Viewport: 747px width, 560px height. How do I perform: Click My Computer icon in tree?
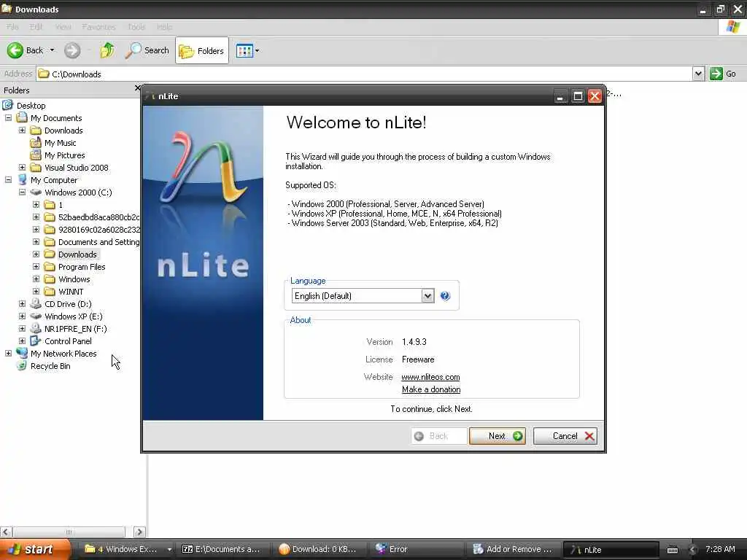[x=22, y=179]
